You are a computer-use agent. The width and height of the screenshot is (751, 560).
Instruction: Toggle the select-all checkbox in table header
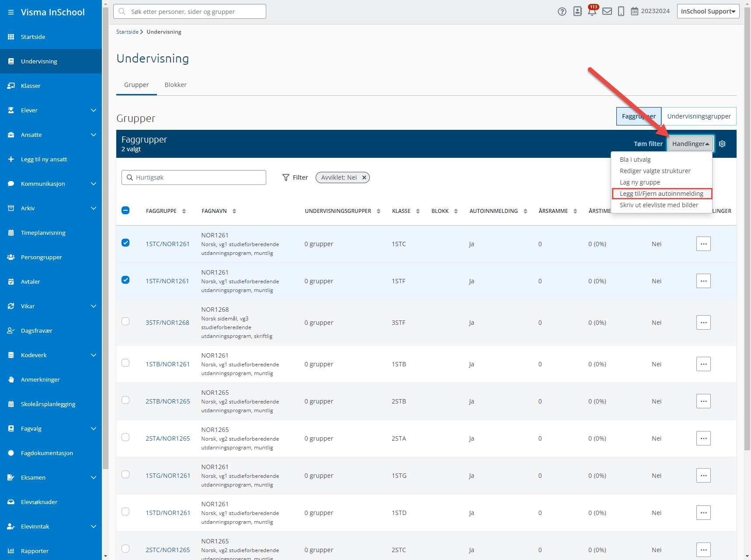coord(125,210)
